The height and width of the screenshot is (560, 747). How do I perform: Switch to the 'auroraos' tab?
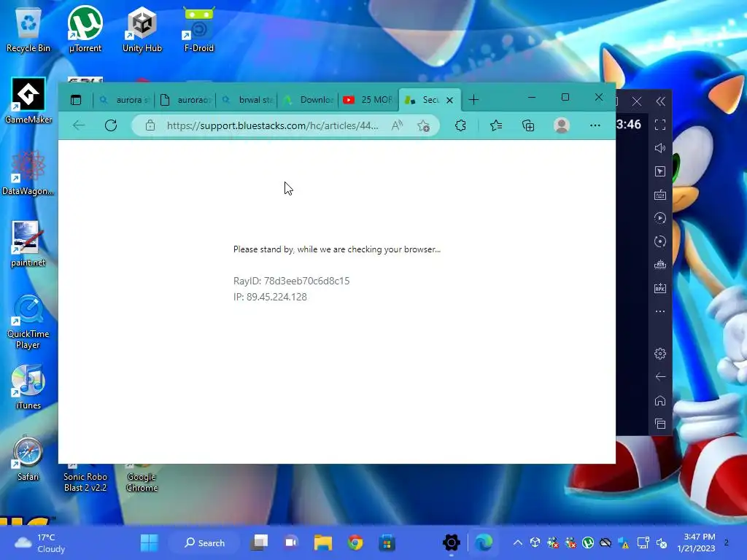click(186, 99)
